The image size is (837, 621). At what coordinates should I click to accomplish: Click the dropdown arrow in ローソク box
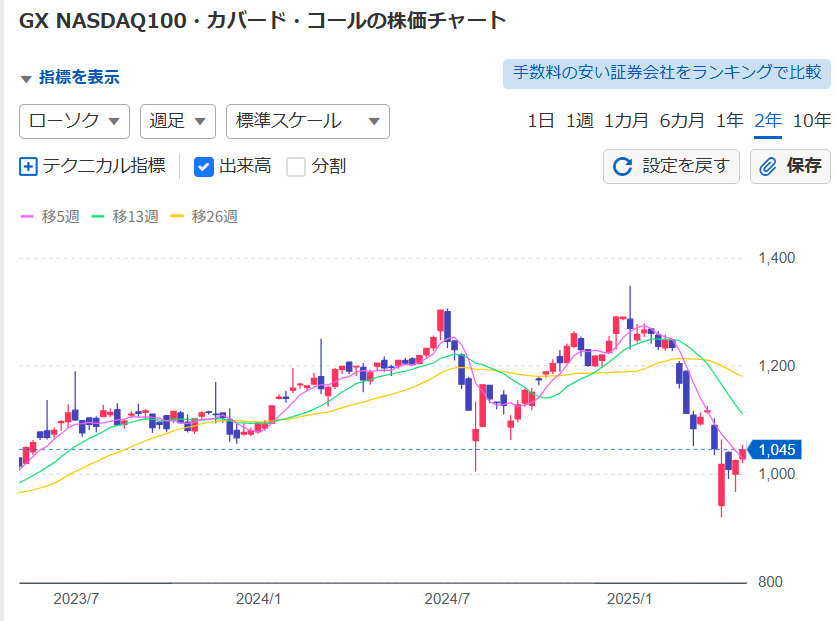[114, 121]
